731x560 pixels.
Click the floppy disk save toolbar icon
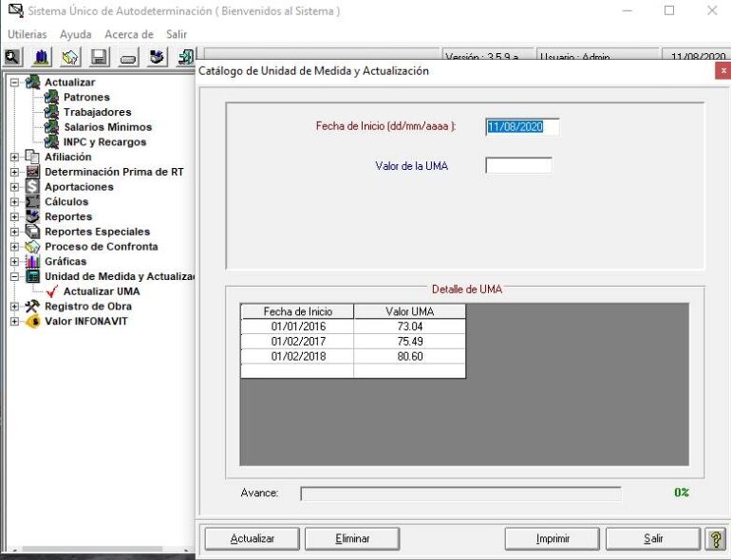point(100,57)
